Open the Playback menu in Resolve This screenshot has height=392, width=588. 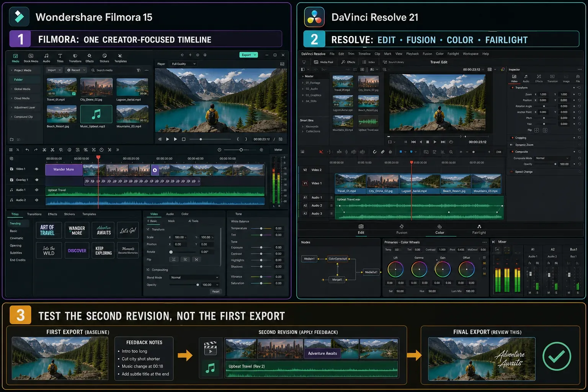pyautogui.click(x=412, y=54)
